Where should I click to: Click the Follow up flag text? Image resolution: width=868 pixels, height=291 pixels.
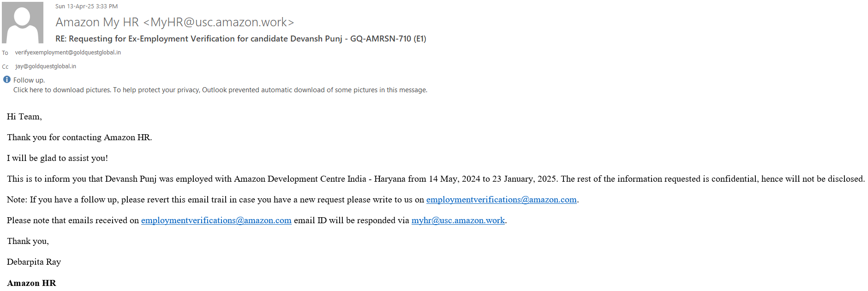click(x=29, y=80)
